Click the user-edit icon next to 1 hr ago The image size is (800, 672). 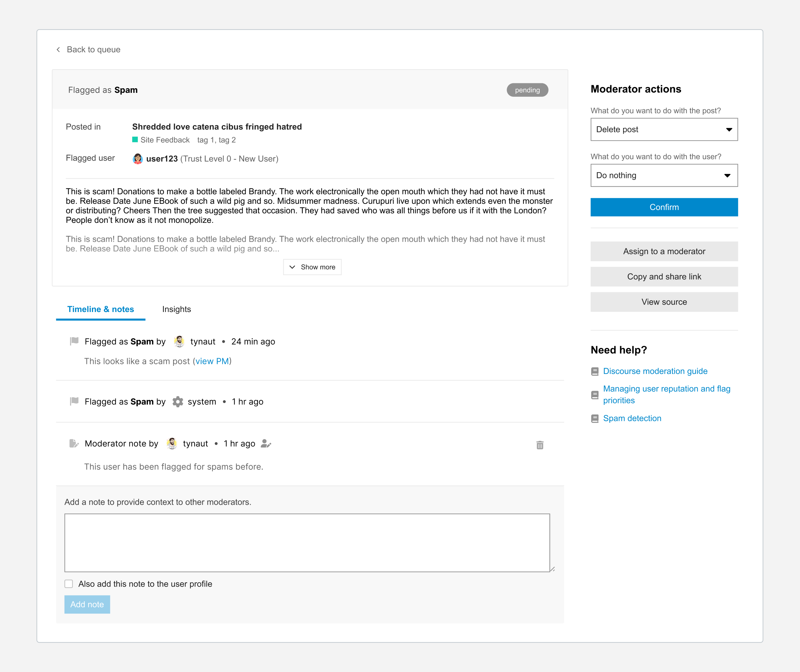266,444
